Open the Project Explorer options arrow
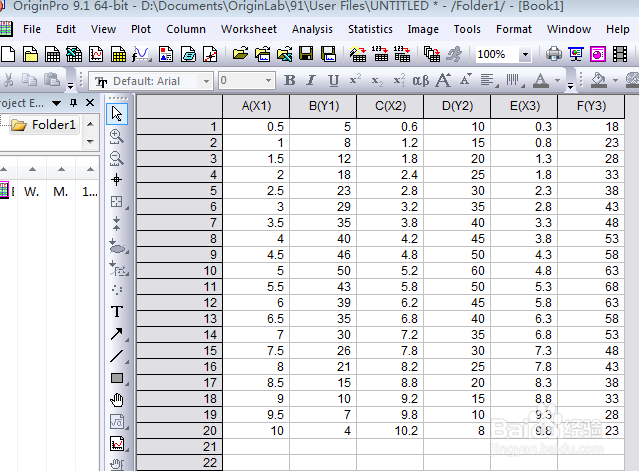 point(57,103)
